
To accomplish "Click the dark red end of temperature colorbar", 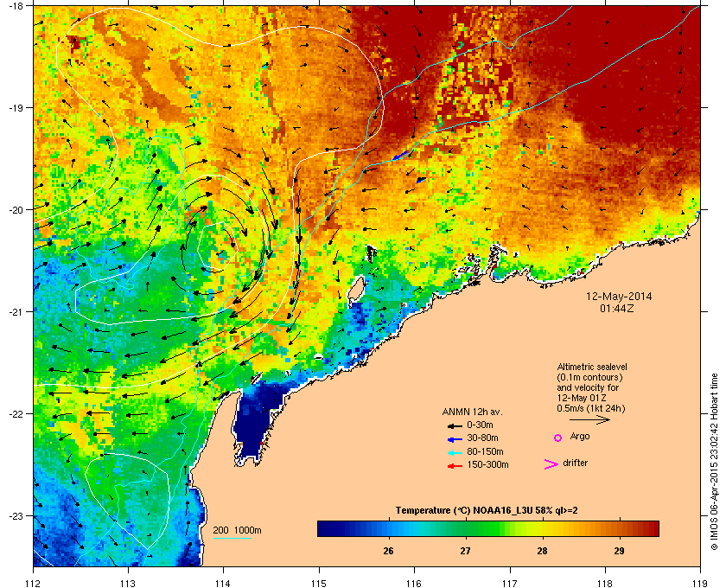I will click(652, 528).
